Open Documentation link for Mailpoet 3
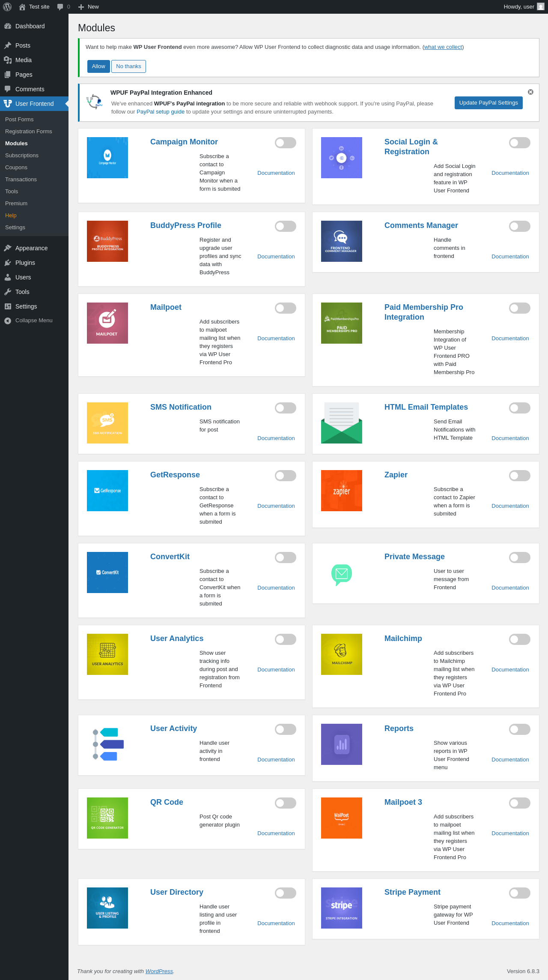This screenshot has width=548, height=980. pos(510,833)
